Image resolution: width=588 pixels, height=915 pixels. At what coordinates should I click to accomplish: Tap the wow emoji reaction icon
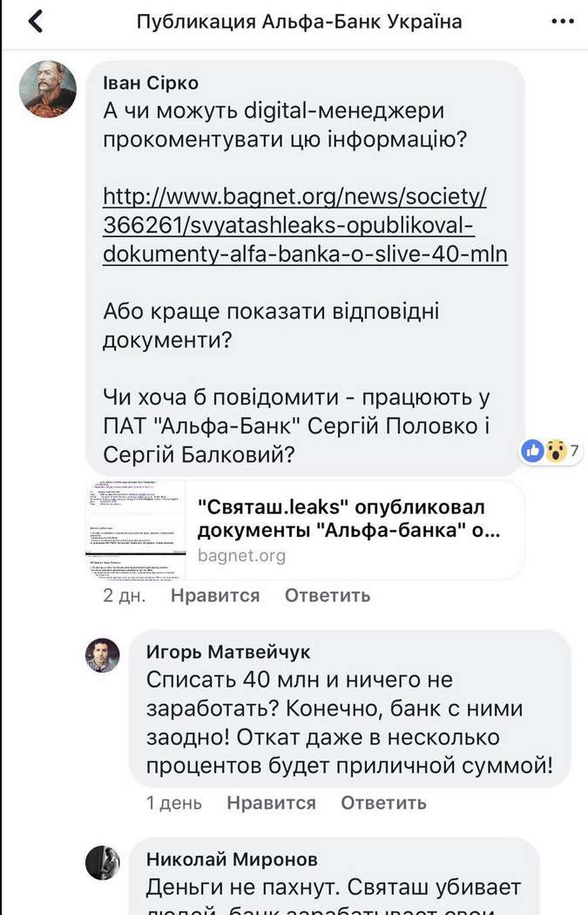click(x=556, y=451)
